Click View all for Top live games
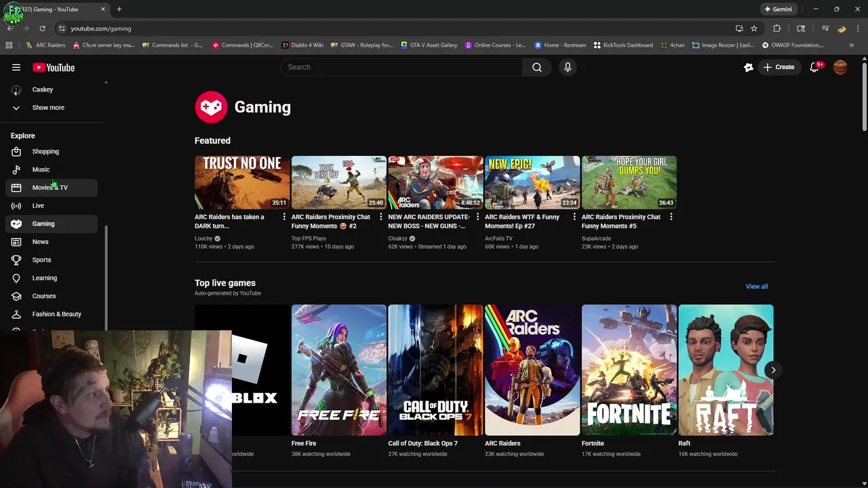Image resolution: width=868 pixels, height=488 pixels. pyautogui.click(x=757, y=286)
